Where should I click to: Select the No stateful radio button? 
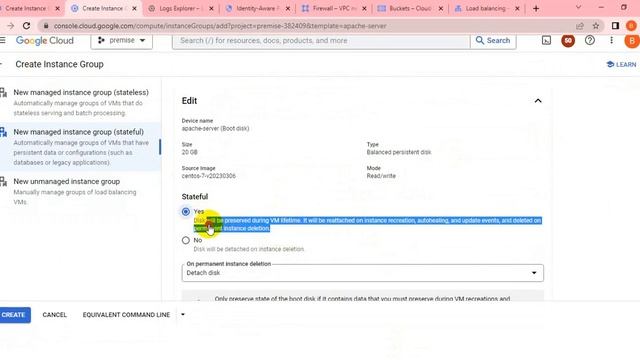(x=186, y=240)
